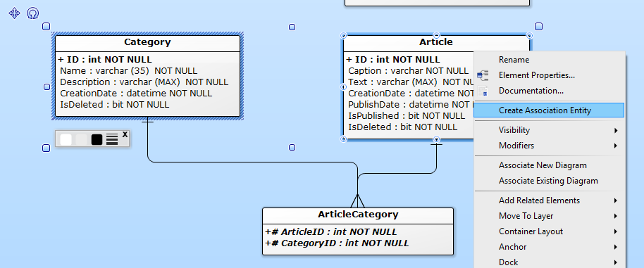
Task: Click the four-arrow move icon
Action: (14, 13)
